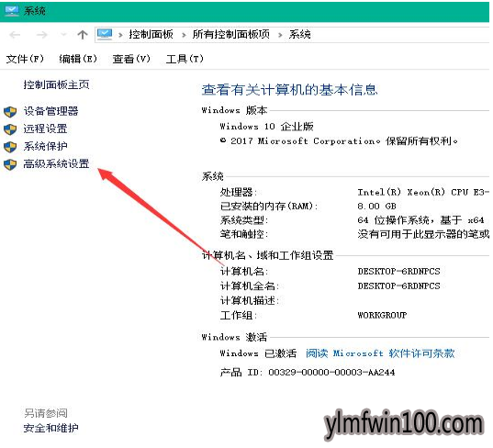Click the 另请参阅 heading

pos(46,413)
